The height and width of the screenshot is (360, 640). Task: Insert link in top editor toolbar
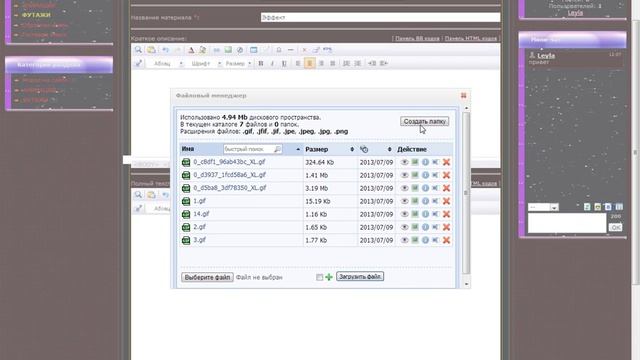(216, 50)
